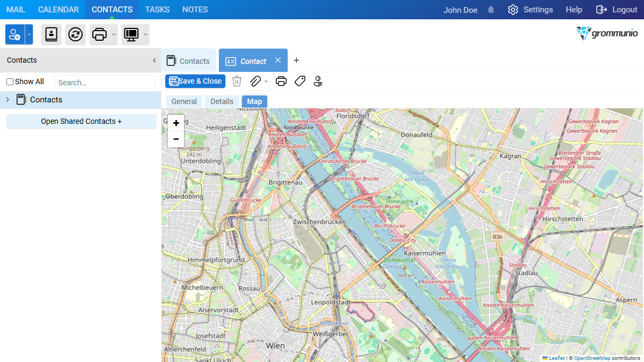
Task: Select the open Contact tab
Action: point(253,61)
